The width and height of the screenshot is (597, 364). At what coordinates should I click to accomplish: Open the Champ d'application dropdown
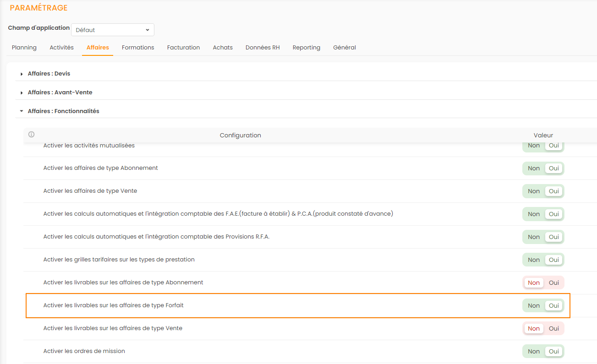[113, 30]
